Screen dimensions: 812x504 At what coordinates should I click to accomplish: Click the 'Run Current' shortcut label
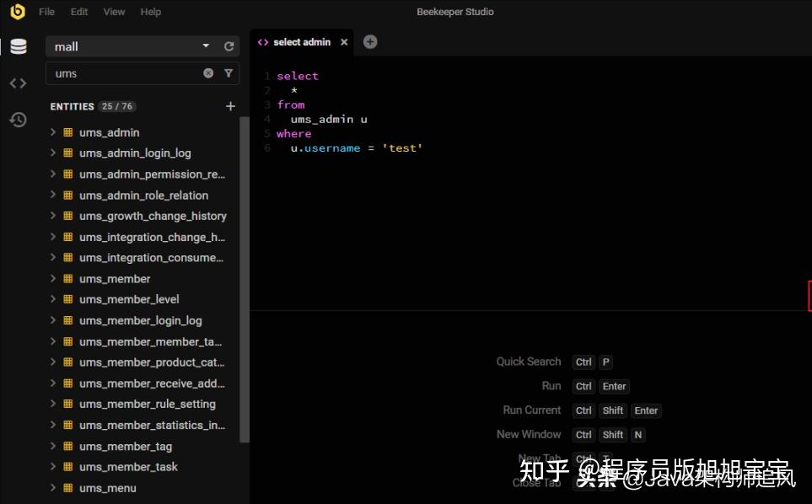point(532,410)
